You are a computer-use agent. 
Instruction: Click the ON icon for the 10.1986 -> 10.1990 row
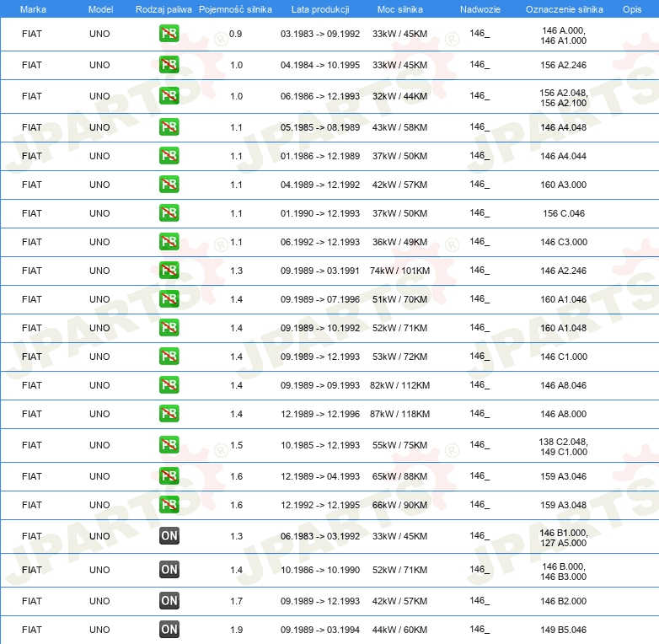click(169, 570)
